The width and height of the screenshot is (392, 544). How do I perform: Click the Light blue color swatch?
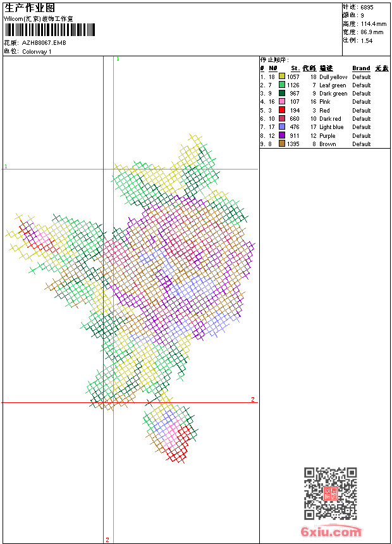282,127
